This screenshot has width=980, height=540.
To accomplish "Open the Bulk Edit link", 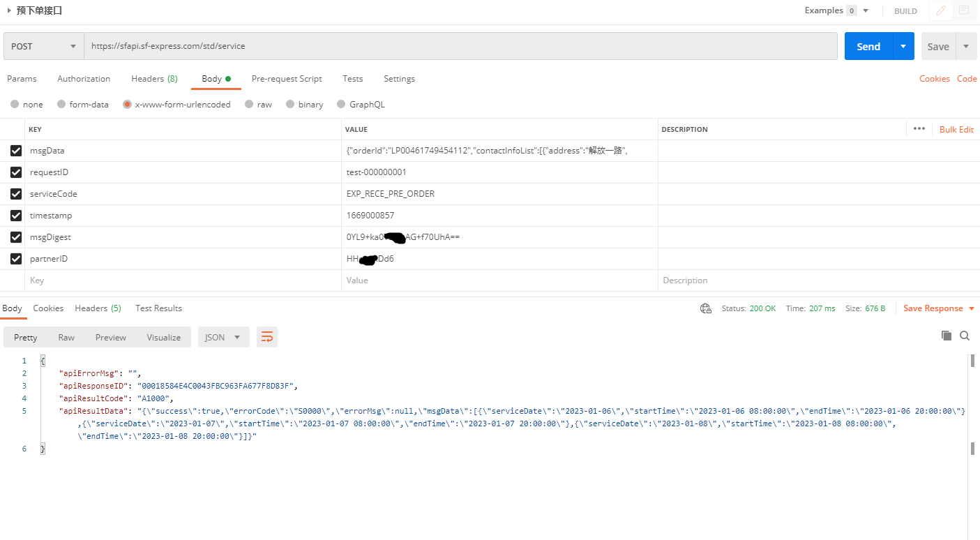I will tap(956, 129).
